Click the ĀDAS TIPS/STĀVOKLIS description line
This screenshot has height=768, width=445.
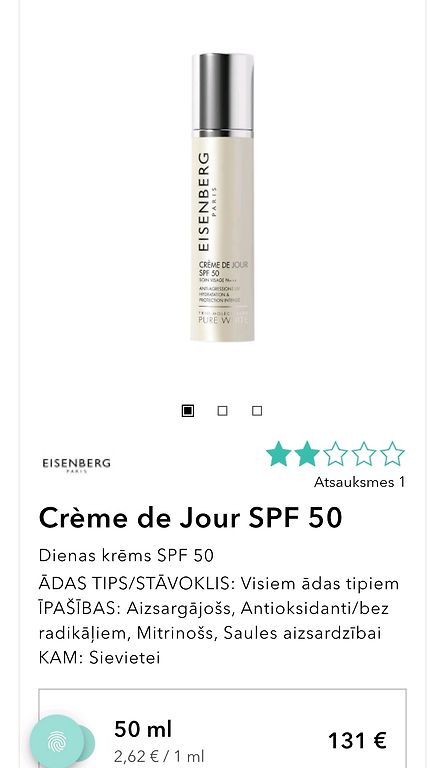tap(219, 584)
